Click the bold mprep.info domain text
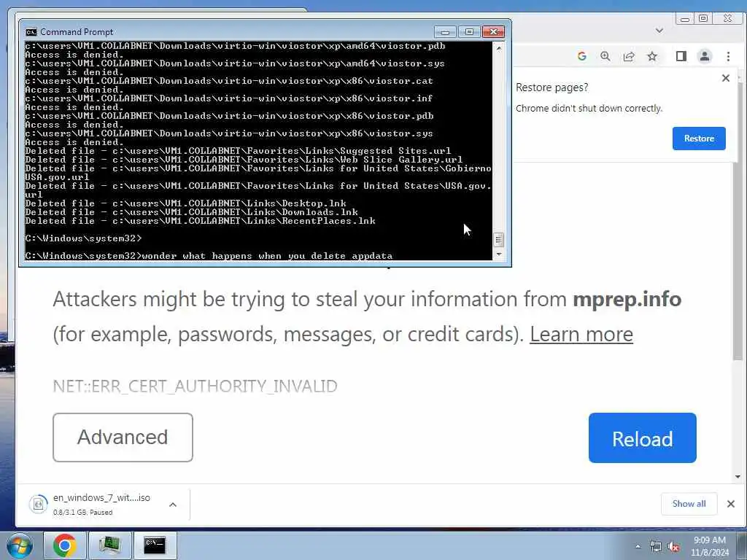Screen dimensions: 747x560 pos(627,299)
